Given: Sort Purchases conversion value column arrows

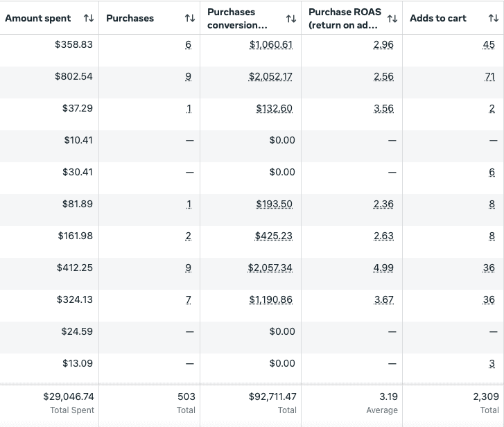Looking at the screenshot, I should 291,18.
